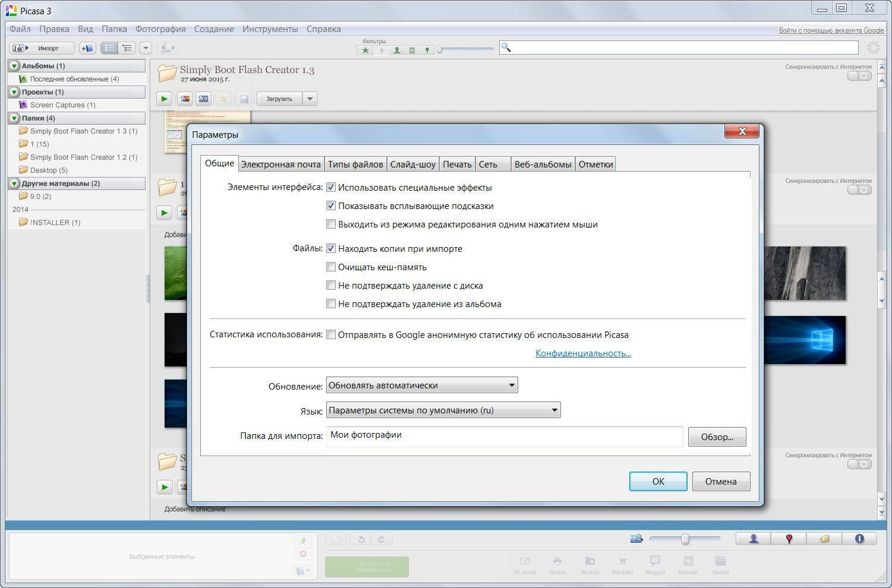Rotate clockwise icon in photo tray
This screenshot has width=892, height=588.
click(382, 539)
